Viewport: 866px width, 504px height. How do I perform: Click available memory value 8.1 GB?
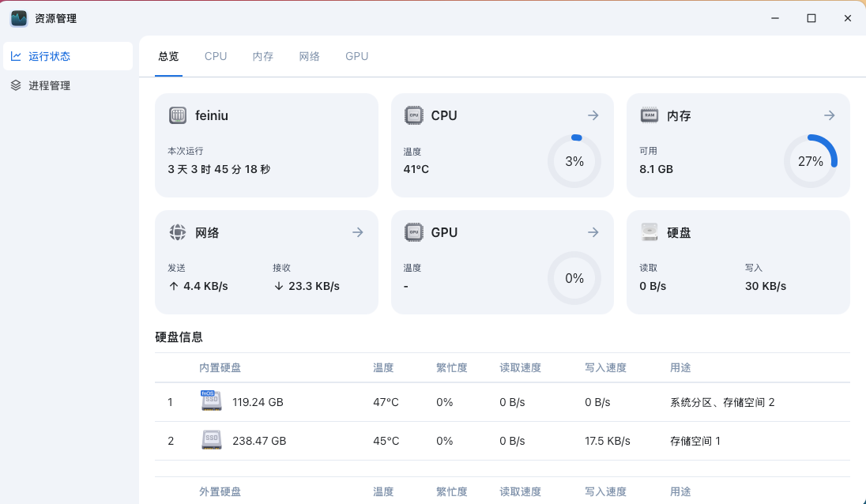coord(656,169)
